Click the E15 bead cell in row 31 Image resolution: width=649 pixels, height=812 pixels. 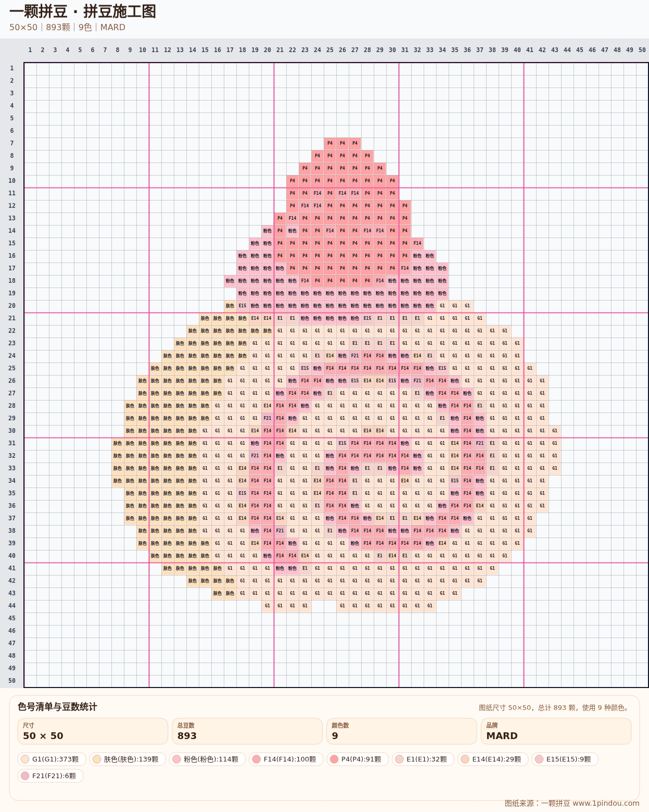[342, 443]
